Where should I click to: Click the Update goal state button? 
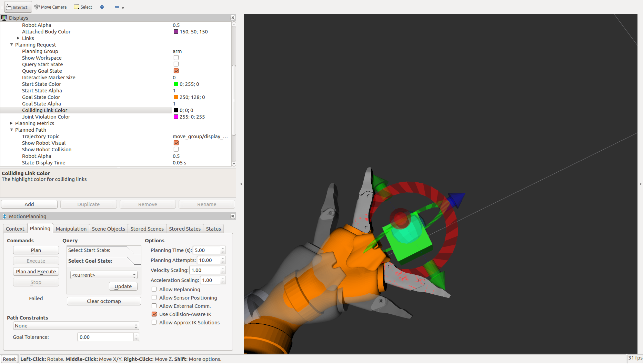click(x=123, y=286)
